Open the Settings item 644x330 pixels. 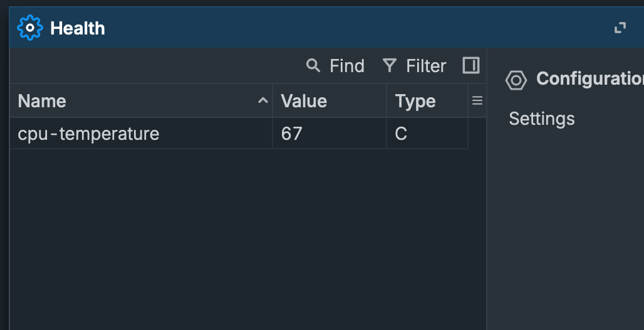coord(542,119)
